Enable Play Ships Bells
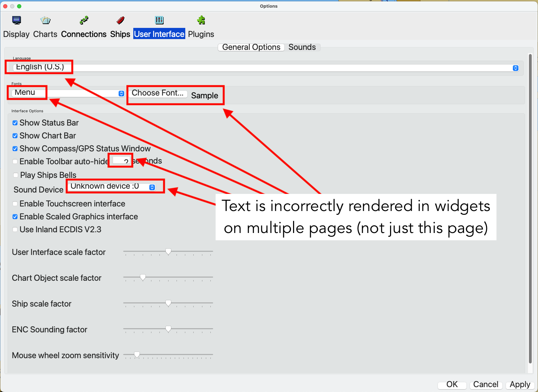Image resolution: width=538 pixels, height=392 pixels. tap(15, 175)
